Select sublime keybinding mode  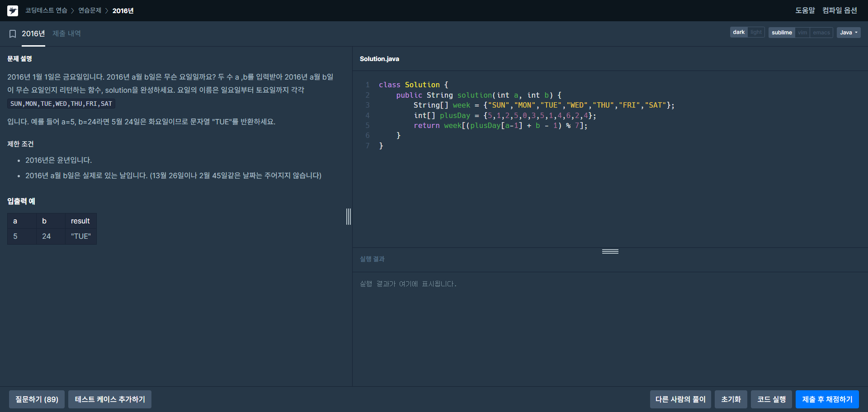[782, 33]
